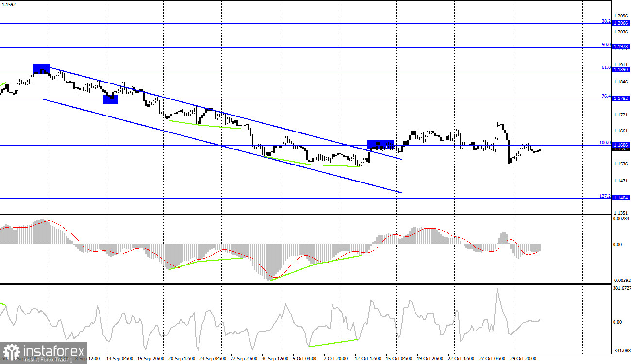Image resolution: width=631 pixels, height=364 pixels.
Task: Select the 61.8 Fibonacci level label
Action: pyautogui.click(x=606, y=67)
